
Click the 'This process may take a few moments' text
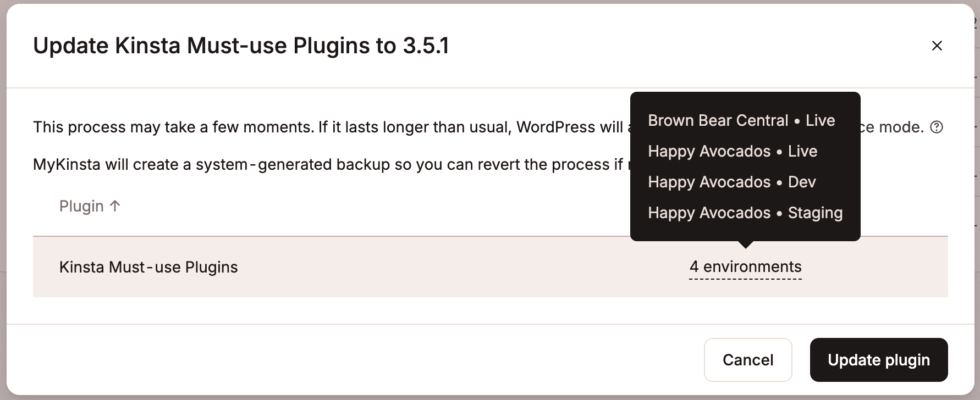click(331, 127)
